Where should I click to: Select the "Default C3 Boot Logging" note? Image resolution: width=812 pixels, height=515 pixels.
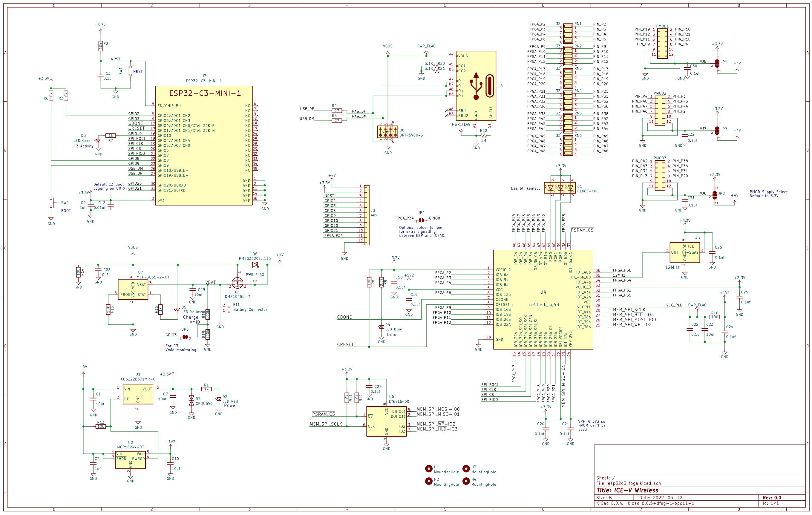coord(109,186)
